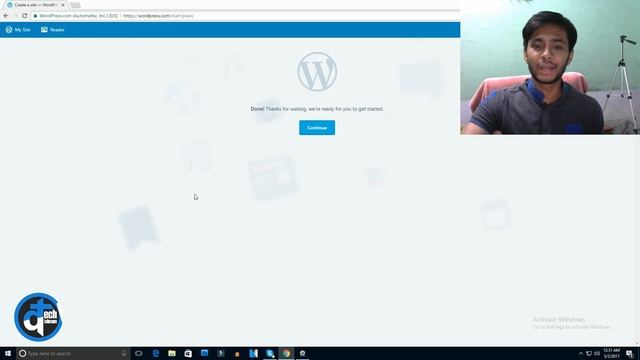Click the blue Continue button
The width and height of the screenshot is (640, 360).
coord(317,128)
